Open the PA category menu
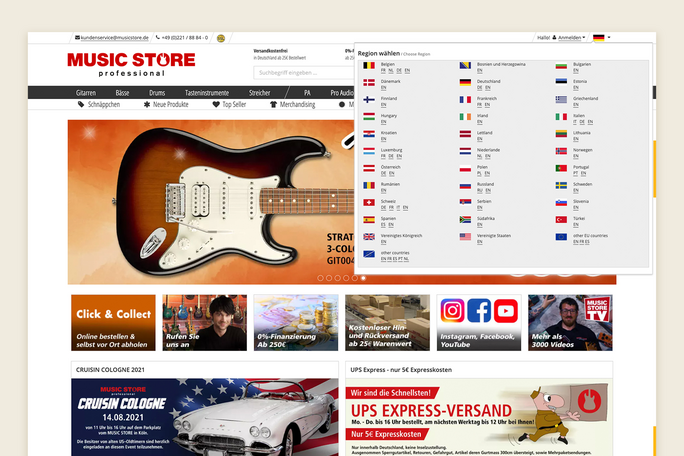684x456 pixels. coord(307,93)
